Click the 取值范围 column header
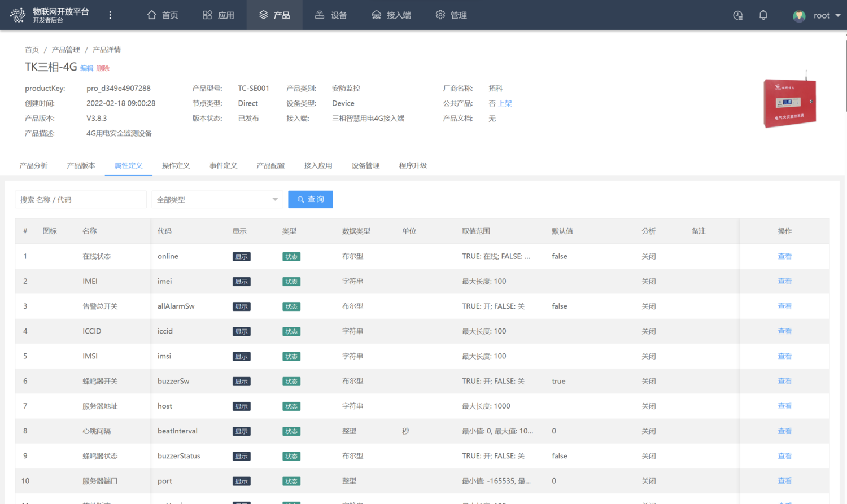 [476, 231]
